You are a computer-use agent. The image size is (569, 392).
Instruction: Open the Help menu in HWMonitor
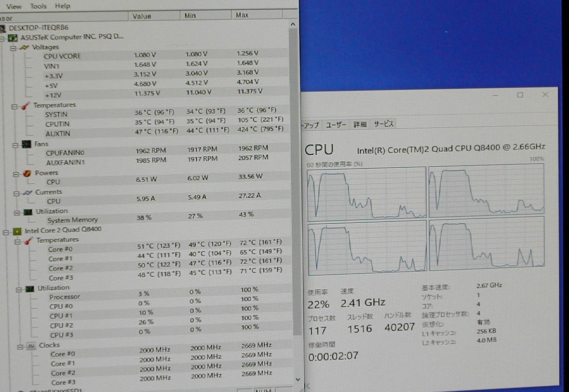62,6
